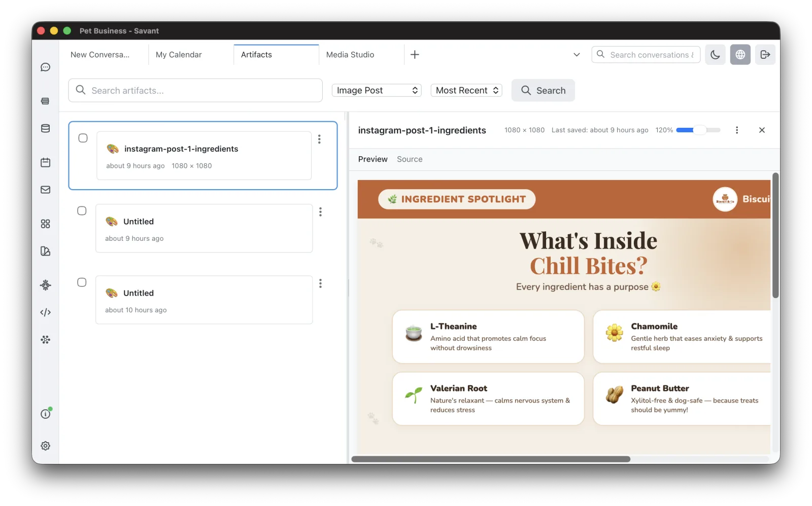The image size is (812, 506).
Task: Open preview panel more-options menu
Action: coord(737,130)
